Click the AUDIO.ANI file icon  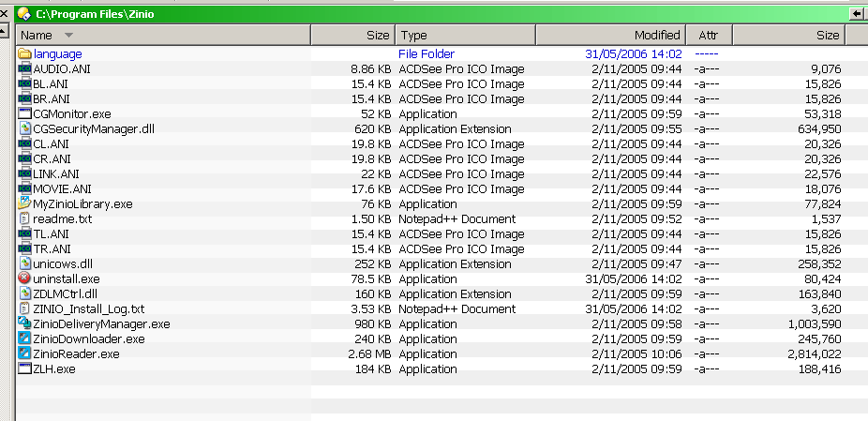(x=24, y=68)
